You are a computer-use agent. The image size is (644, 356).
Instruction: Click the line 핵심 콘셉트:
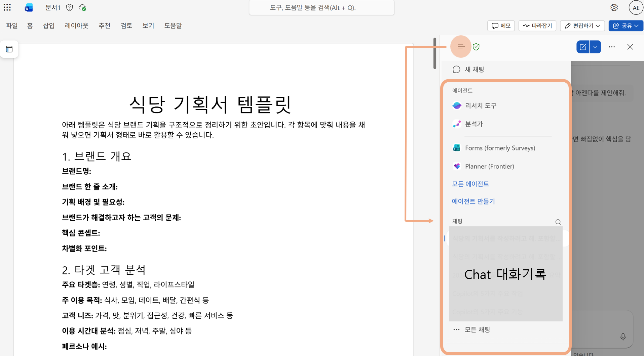81,233
